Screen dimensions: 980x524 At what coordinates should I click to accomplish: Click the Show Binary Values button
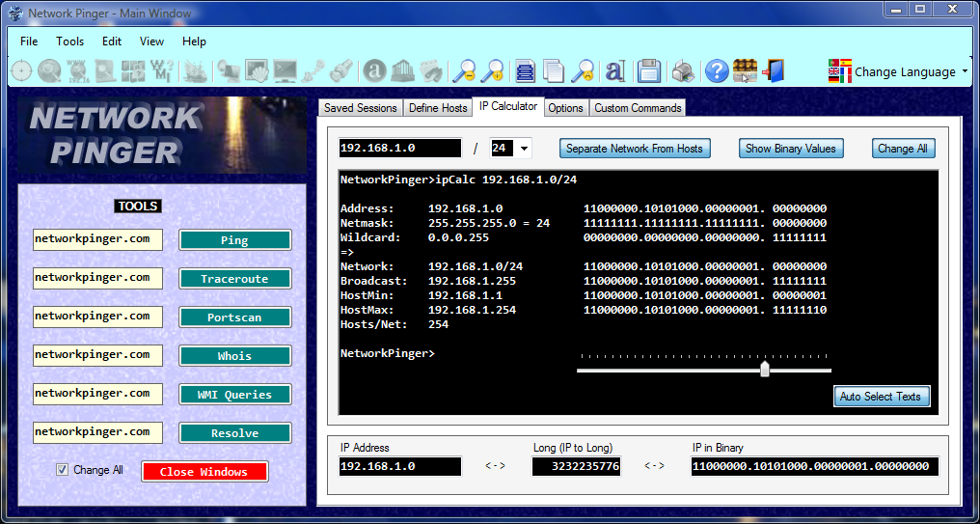point(791,149)
